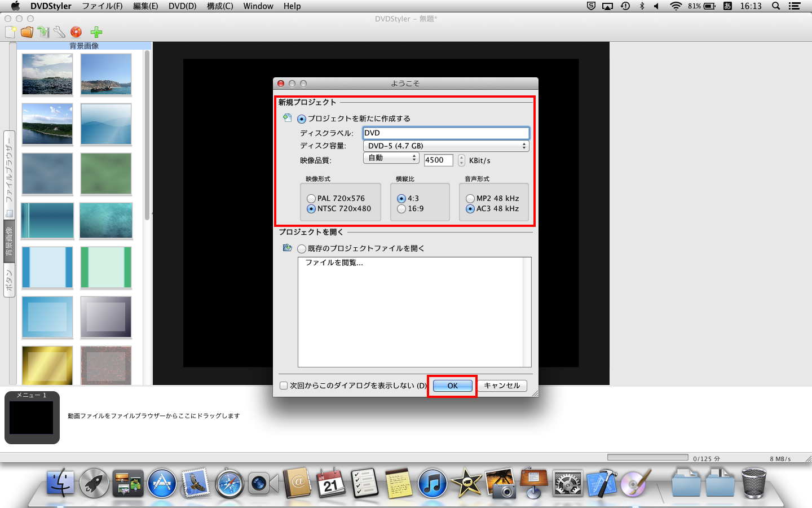This screenshot has width=812, height=508.
Task: Open Reminders checklist in the dock
Action: pyautogui.click(x=364, y=483)
